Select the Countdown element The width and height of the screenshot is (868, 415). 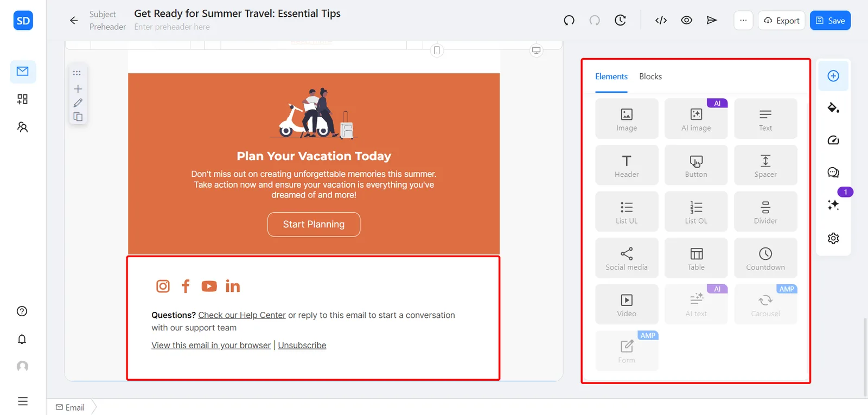pos(765,258)
